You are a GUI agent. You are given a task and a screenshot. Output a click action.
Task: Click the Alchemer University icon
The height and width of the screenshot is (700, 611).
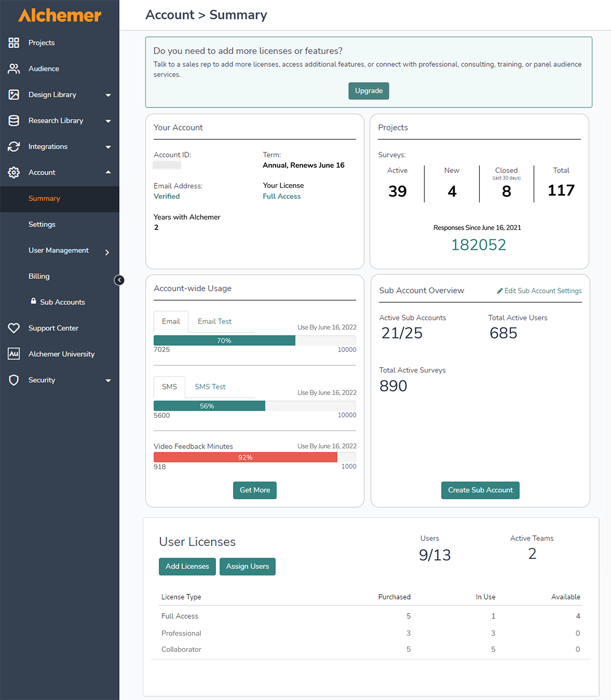(x=14, y=354)
